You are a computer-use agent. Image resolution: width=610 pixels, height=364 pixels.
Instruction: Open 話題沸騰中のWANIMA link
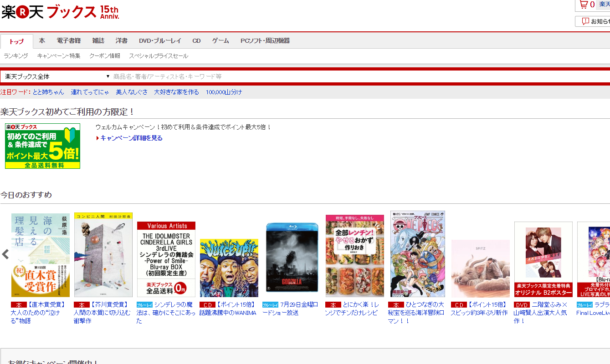tap(229, 308)
